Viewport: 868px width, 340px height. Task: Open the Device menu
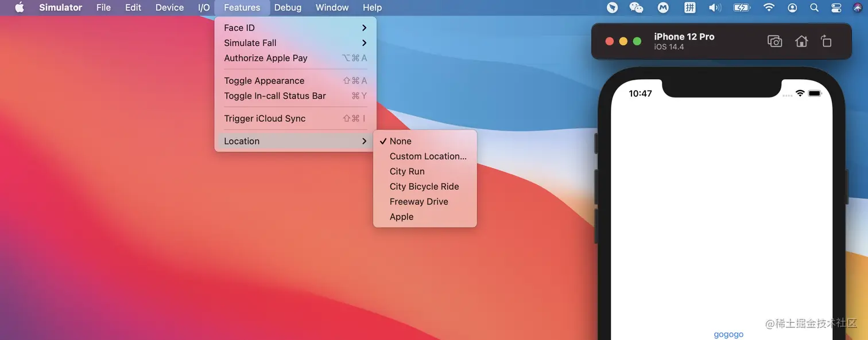(x=170, y=7)
